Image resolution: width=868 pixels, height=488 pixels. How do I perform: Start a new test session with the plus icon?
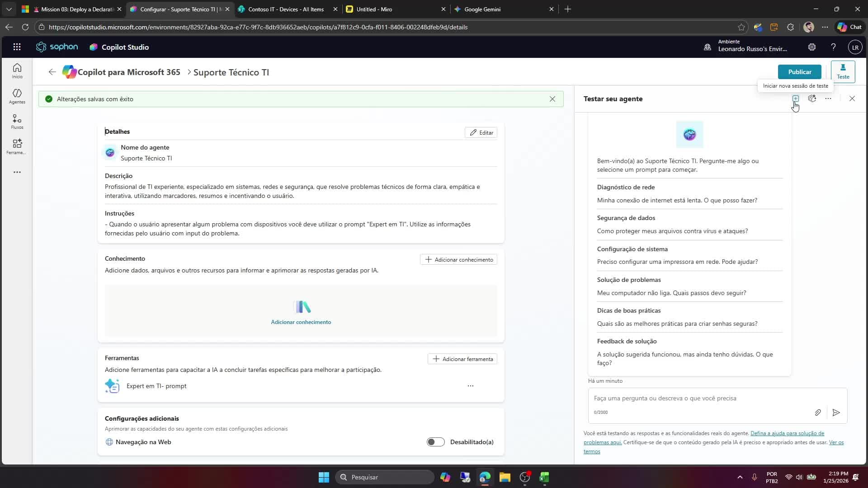[796, 99]
